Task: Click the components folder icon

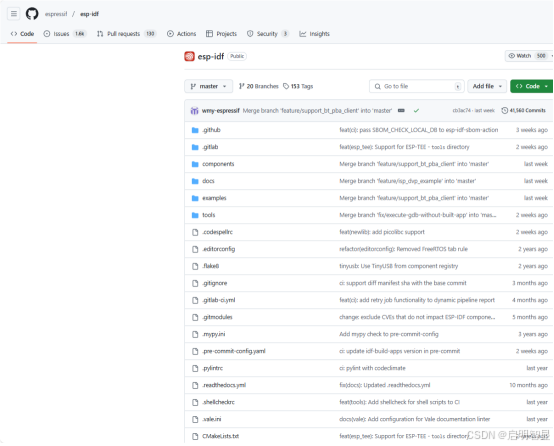Action: tap(195, 164)
